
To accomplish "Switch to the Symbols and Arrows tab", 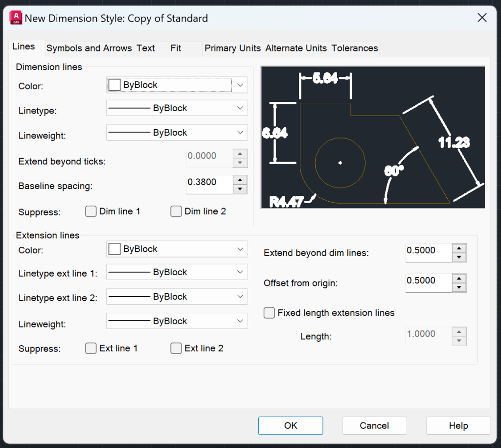I will pos(89,48).
